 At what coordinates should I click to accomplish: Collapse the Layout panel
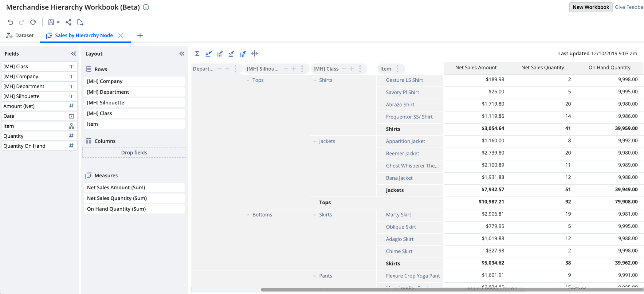pyautogui.click(x=182, y=53)
